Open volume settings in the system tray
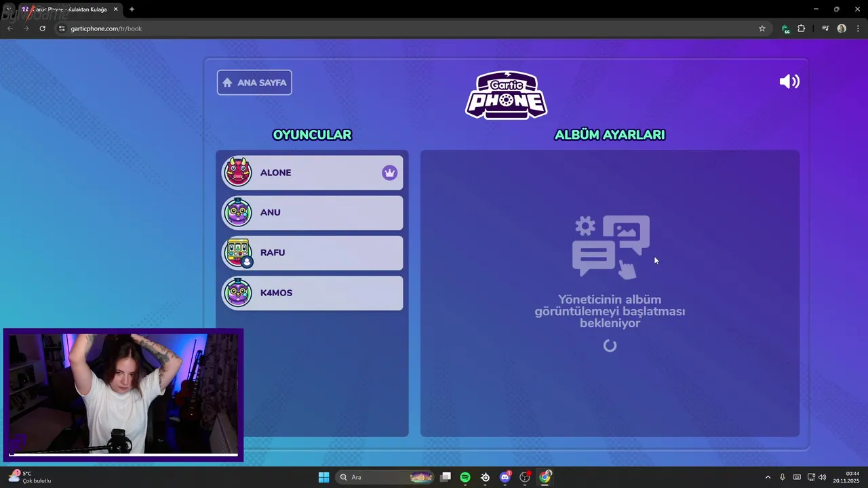This screenshot has width=868, height=488. pyautogui.click(x=823, y=477)
